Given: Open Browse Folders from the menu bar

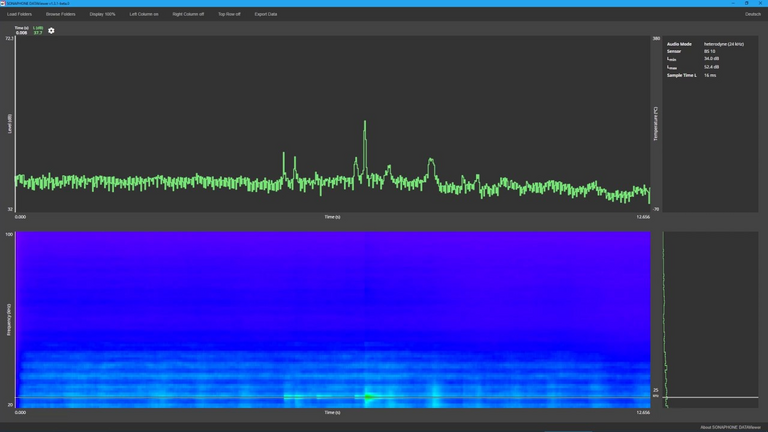Looking at the screenshot, I should (60, 14).
